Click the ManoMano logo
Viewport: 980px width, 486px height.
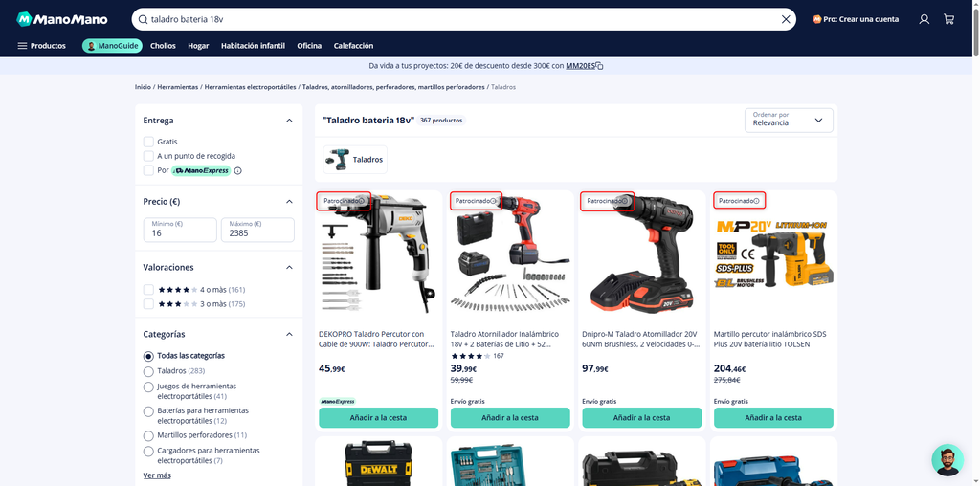[x=62, y=19]
